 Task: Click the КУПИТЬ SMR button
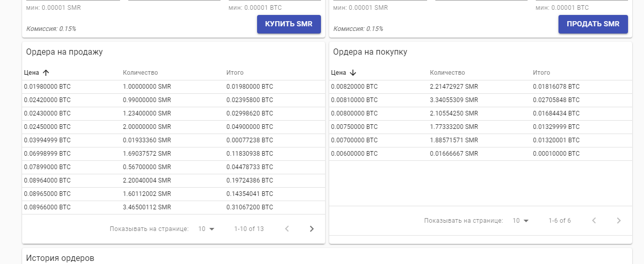click(289, 24)
